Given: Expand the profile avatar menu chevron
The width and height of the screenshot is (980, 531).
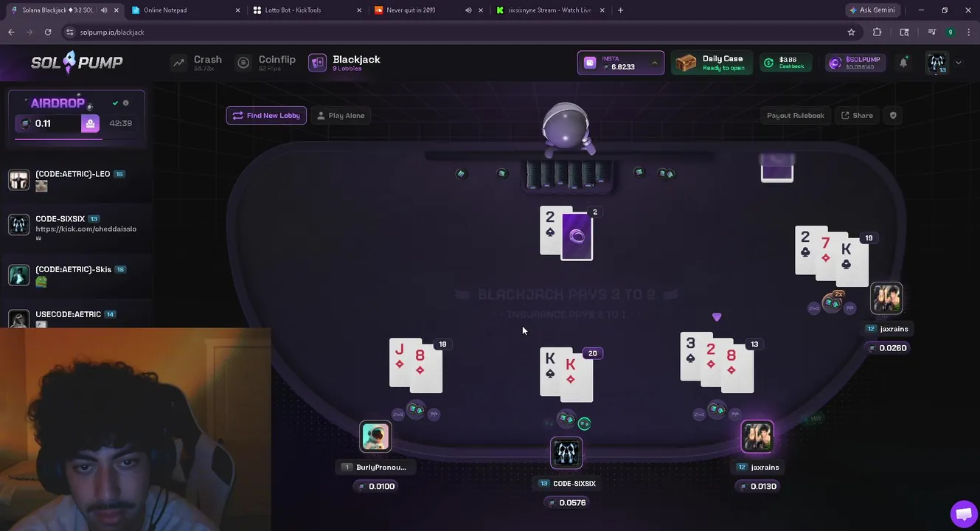Looking at the screenshot, I should coord(958,63).
